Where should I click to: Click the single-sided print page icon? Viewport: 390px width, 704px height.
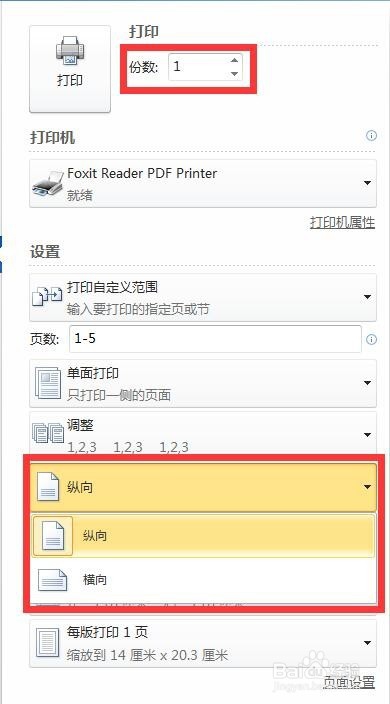point(48,383)
